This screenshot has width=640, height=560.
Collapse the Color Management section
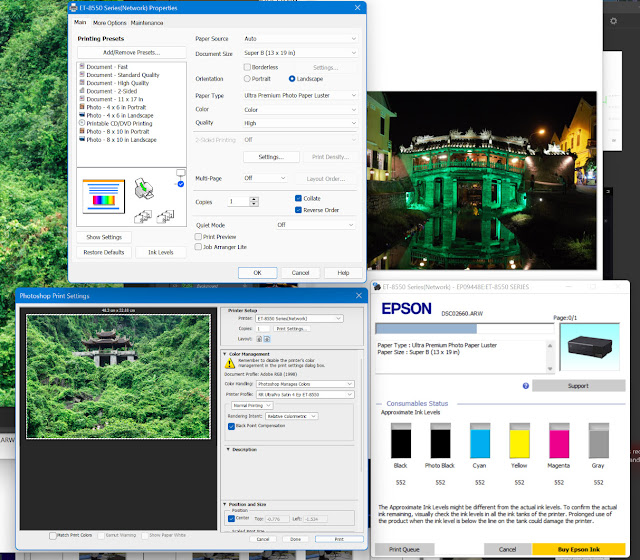tap(225, 354)
